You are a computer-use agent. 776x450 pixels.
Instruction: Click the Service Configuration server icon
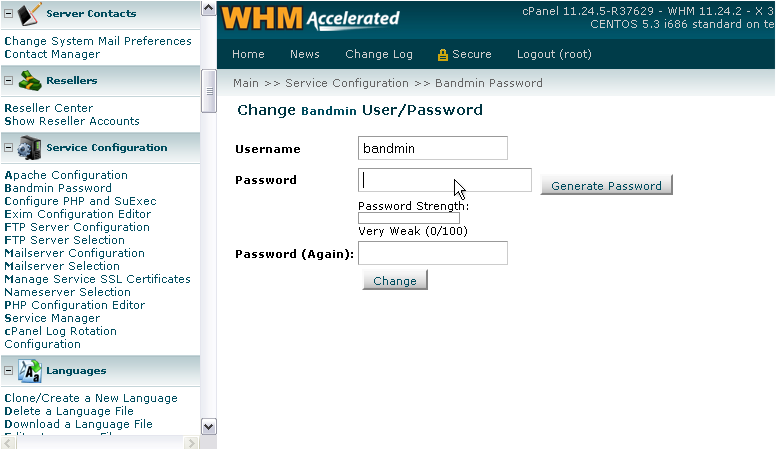point(29,148)
